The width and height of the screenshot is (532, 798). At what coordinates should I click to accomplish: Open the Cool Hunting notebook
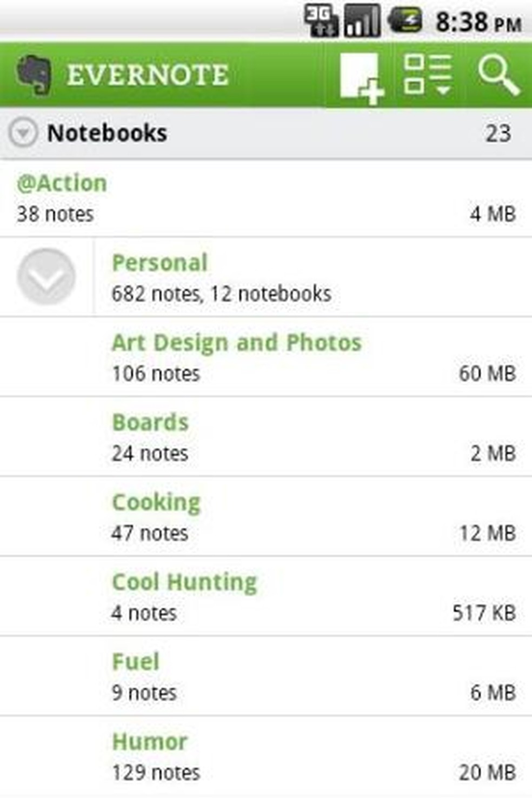click(x=184, y=582)
